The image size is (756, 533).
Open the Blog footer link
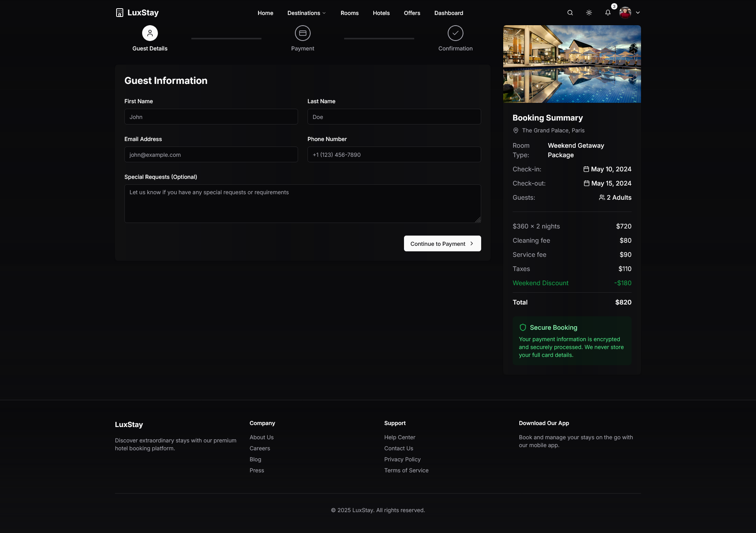[x=256, y=459]
